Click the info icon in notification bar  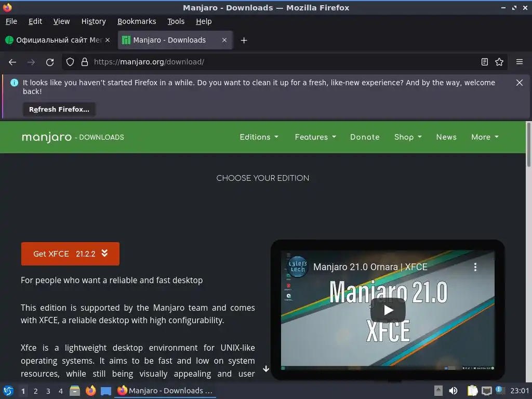14,83
